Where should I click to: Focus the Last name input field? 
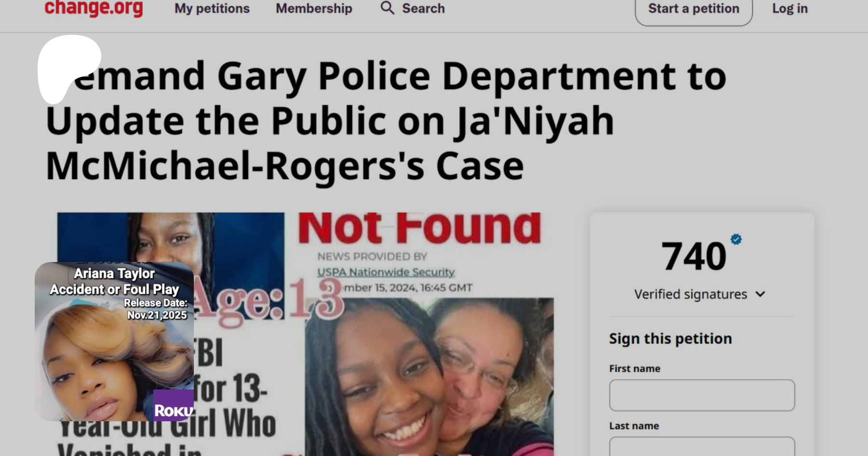pos(702,446)
